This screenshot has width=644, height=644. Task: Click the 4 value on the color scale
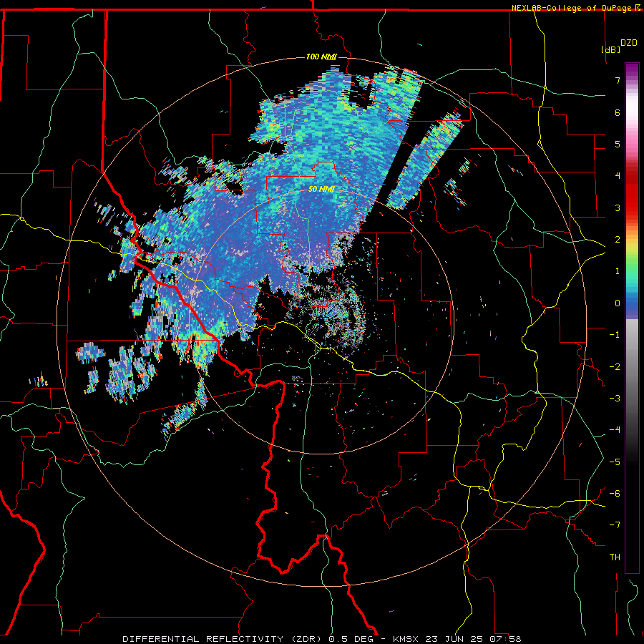(x=618, y=176)
